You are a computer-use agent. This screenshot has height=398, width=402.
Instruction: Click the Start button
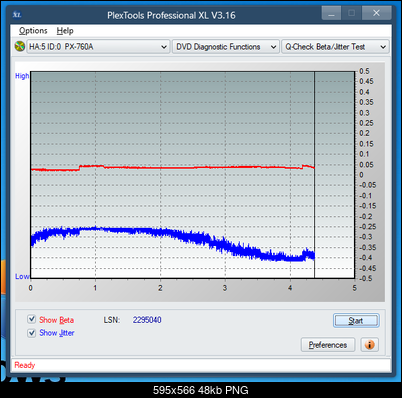(356, 320)
